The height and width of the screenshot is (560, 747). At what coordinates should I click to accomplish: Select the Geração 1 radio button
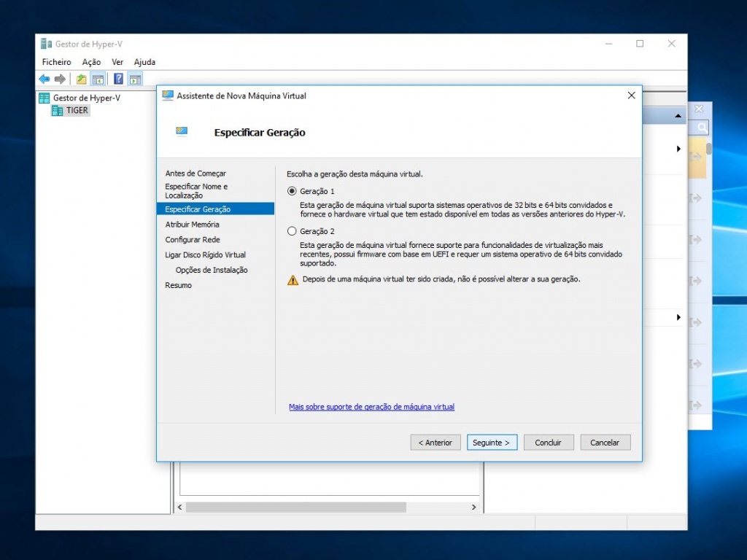[291, 190]
